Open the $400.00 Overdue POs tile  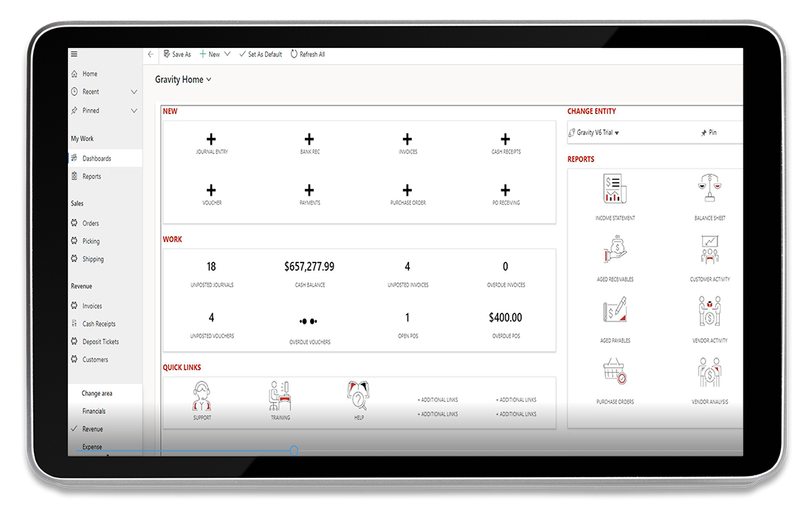(506, 325)
